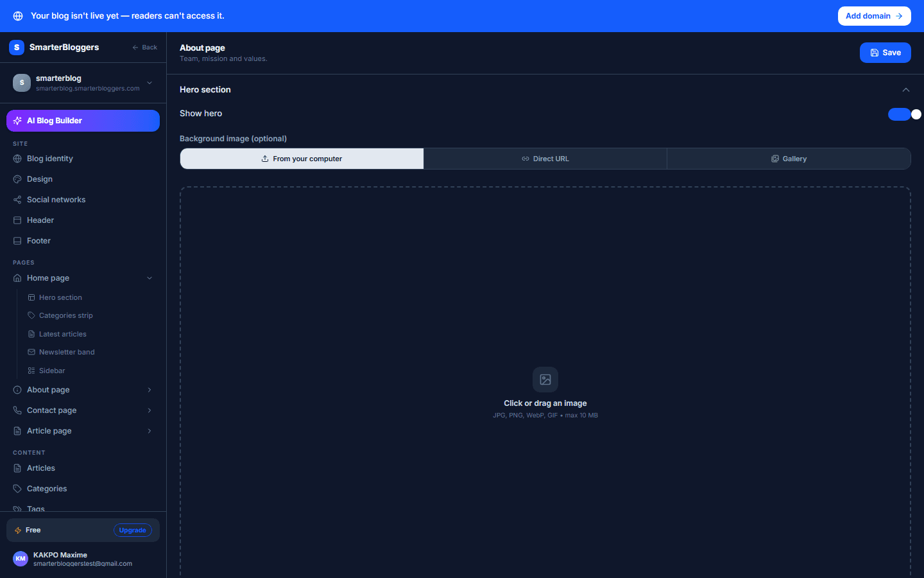Click the Contact page phone icon
The height and width of the screenshot is (578, 924).
(x=17, y=410)
